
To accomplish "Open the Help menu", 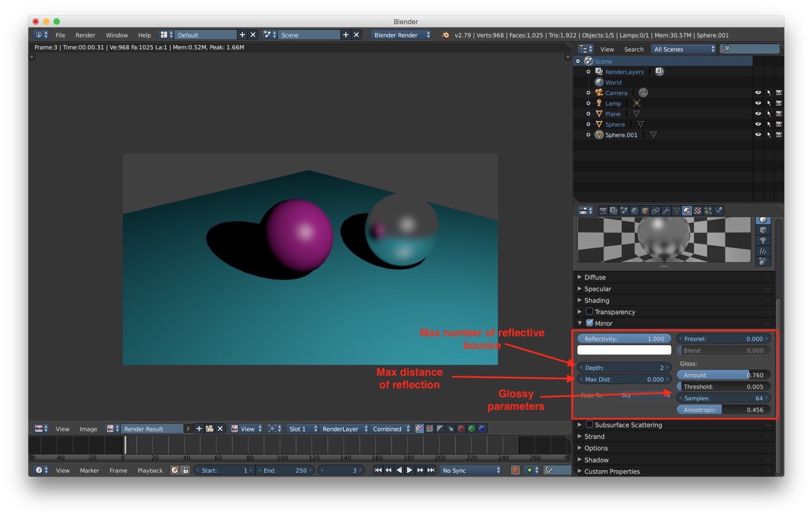I will pos(144,35).
